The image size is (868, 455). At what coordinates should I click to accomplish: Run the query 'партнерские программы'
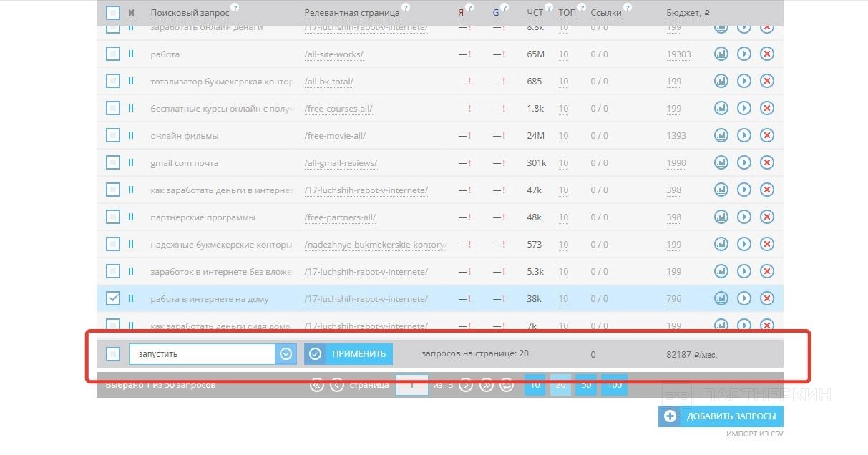pos(743,217)
